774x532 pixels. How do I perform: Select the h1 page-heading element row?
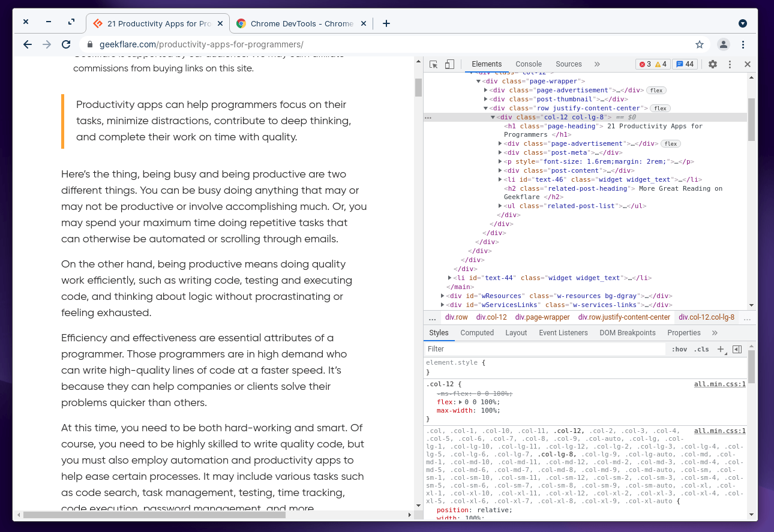pos(585,130)
